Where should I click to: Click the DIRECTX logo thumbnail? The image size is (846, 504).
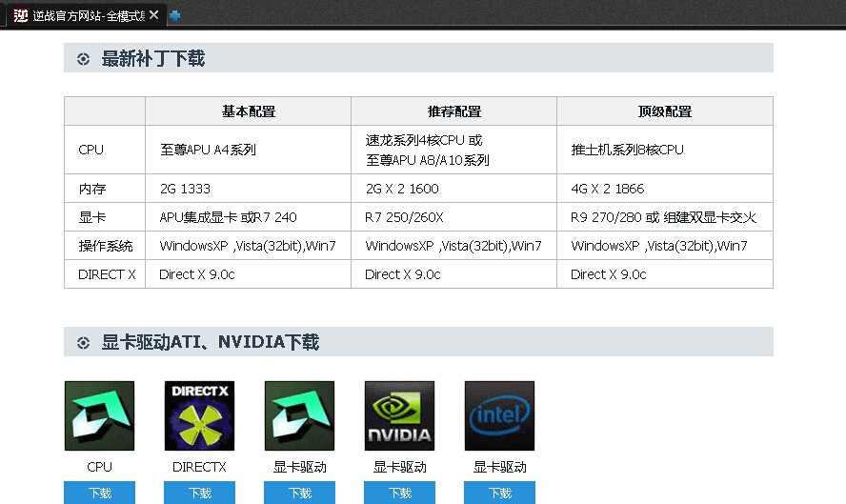(200, 415)
